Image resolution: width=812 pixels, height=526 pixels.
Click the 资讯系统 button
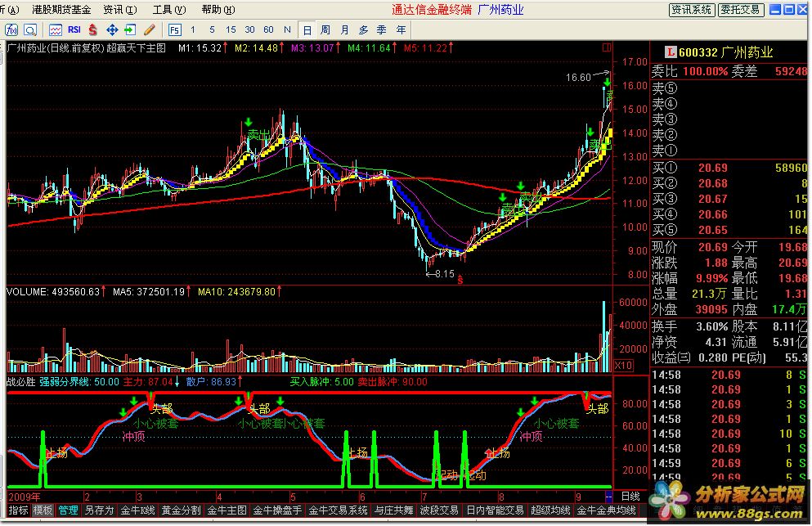click(x=691, y=9)
